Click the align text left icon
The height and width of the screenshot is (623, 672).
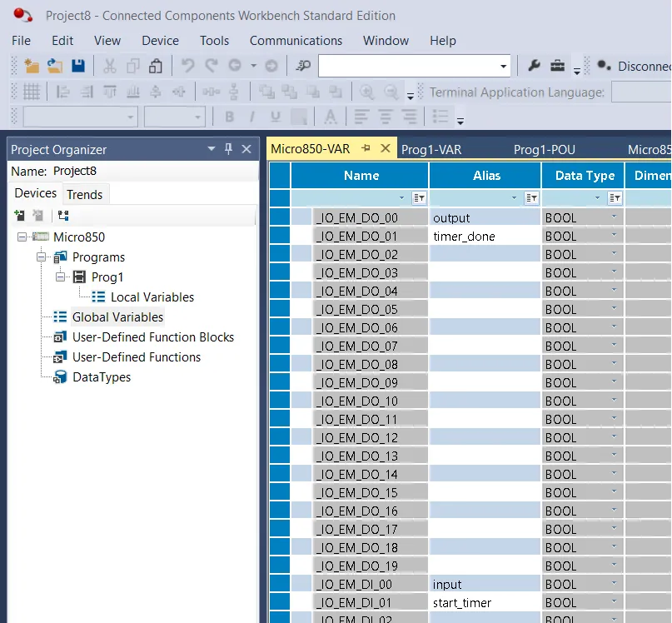(361, 117)
